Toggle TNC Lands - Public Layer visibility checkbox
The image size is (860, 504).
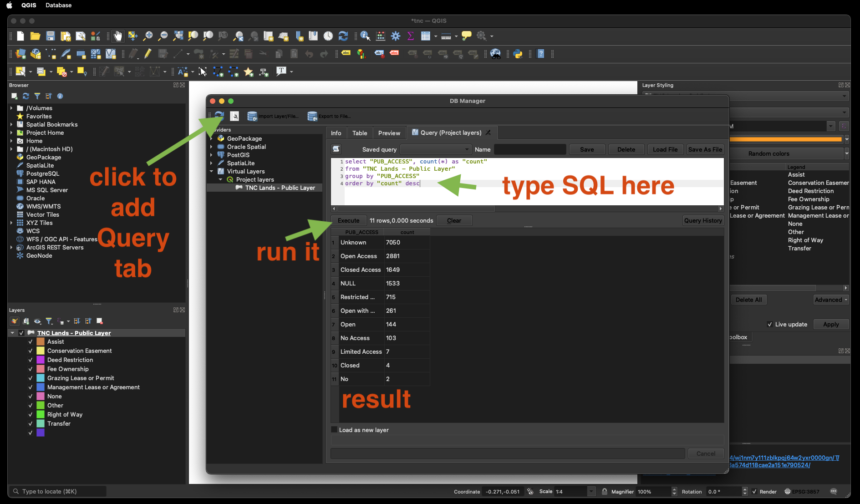(x=21, y=333)
